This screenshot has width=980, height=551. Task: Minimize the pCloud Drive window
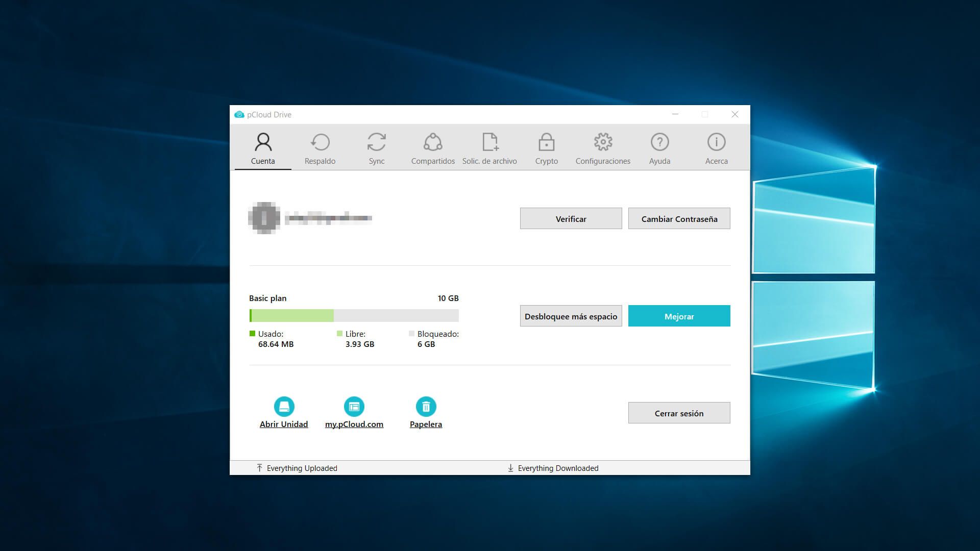tap(675, 114)
